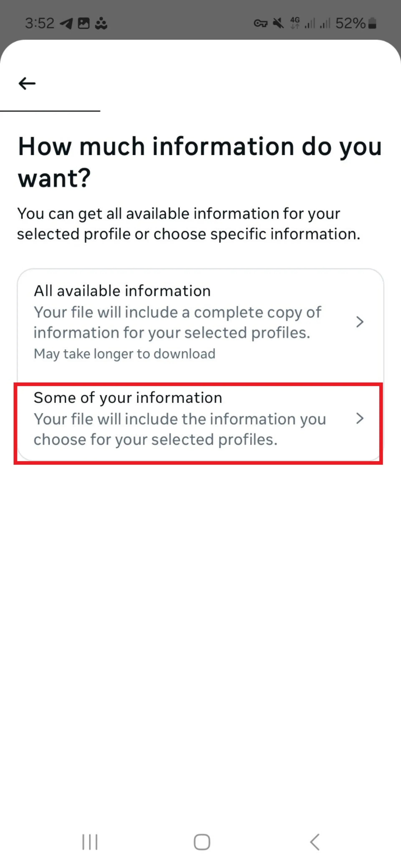401x868 pixels.
Task: Tap the three-dots notification icon in status bar
Action: click(101, 24)
